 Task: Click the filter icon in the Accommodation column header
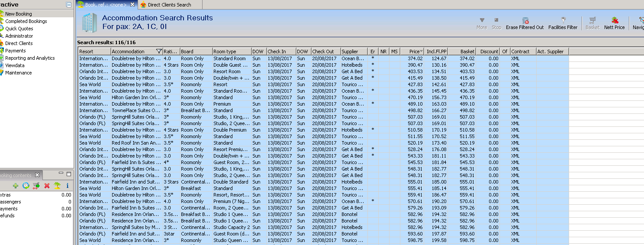point(159,52)
